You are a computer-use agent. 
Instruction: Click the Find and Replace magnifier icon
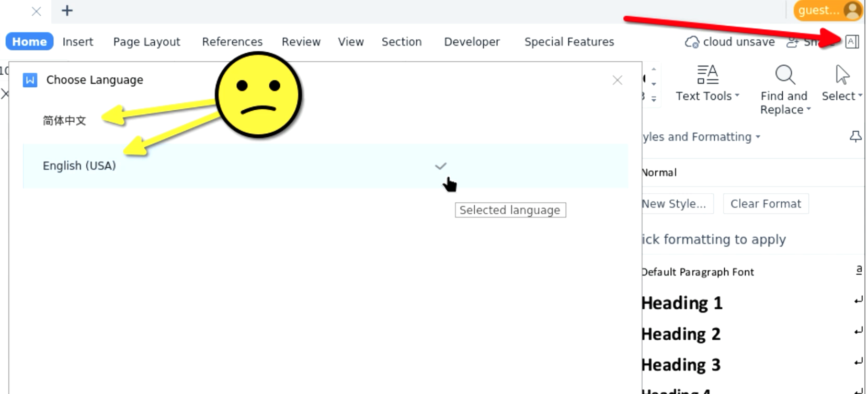(784, 75)
